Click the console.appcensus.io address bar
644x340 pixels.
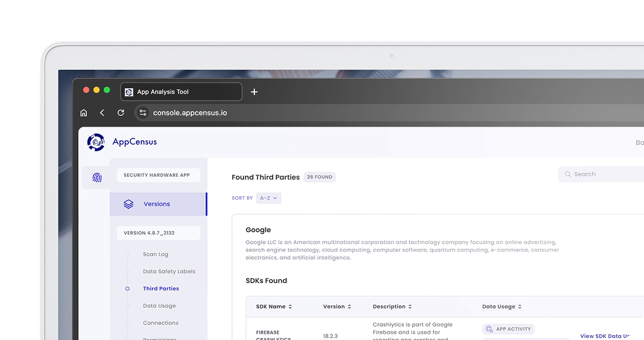pos(190,113)
